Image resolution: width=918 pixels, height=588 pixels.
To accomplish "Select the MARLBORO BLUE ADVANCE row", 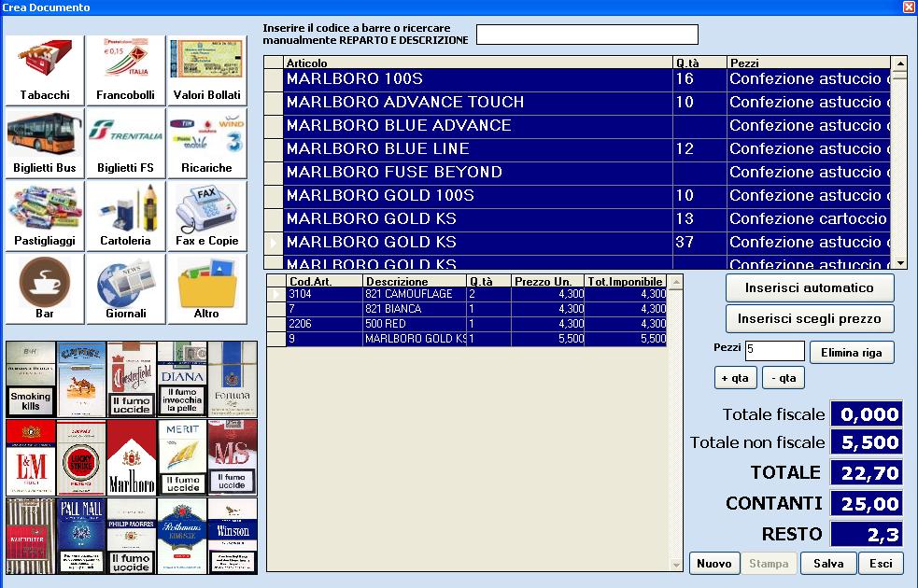I will pos(577,126).
